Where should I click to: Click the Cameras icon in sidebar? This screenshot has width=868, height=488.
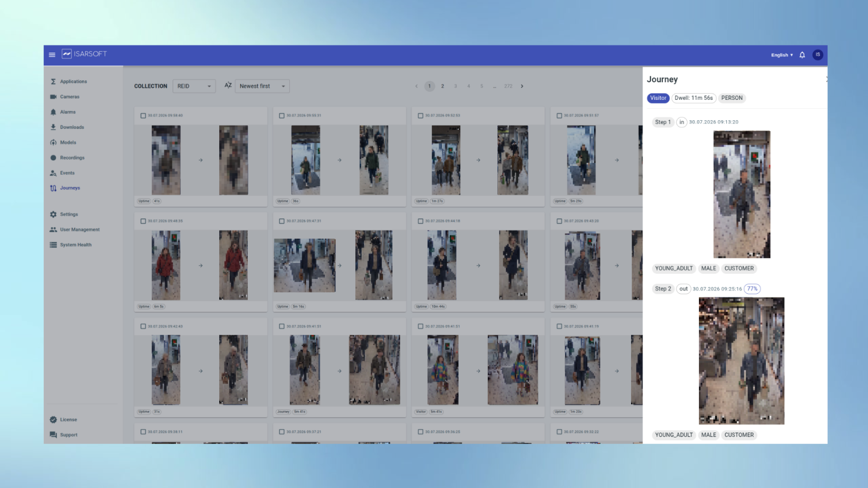tap(53, 97)
